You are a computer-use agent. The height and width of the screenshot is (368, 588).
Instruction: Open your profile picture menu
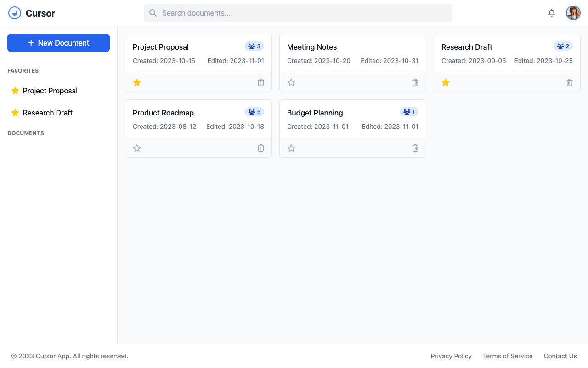click(x=573, y=13)
